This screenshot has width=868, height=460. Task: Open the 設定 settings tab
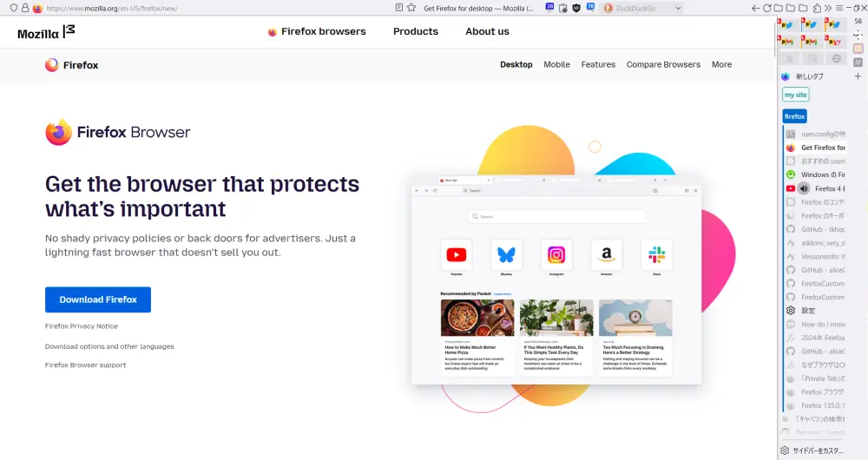[x=815, y=311]
